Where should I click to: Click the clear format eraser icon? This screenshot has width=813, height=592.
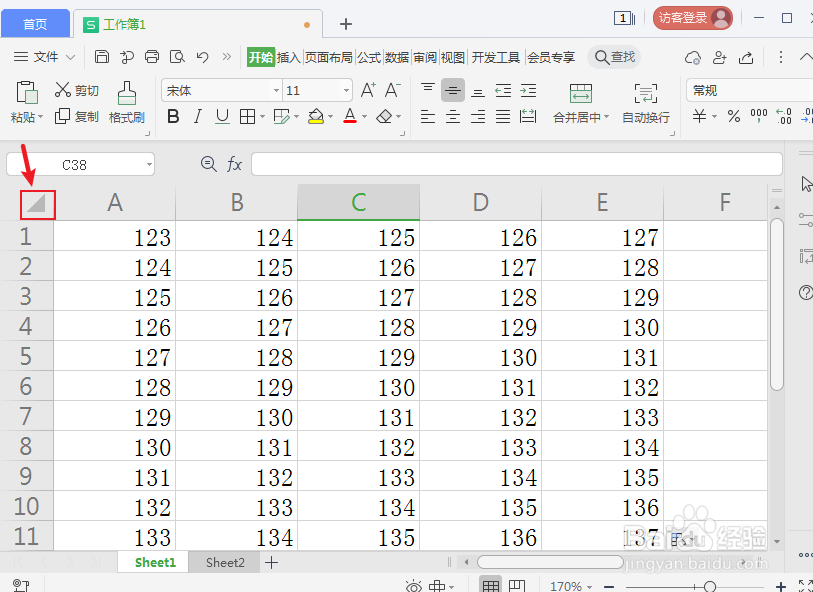pos(384,117)
